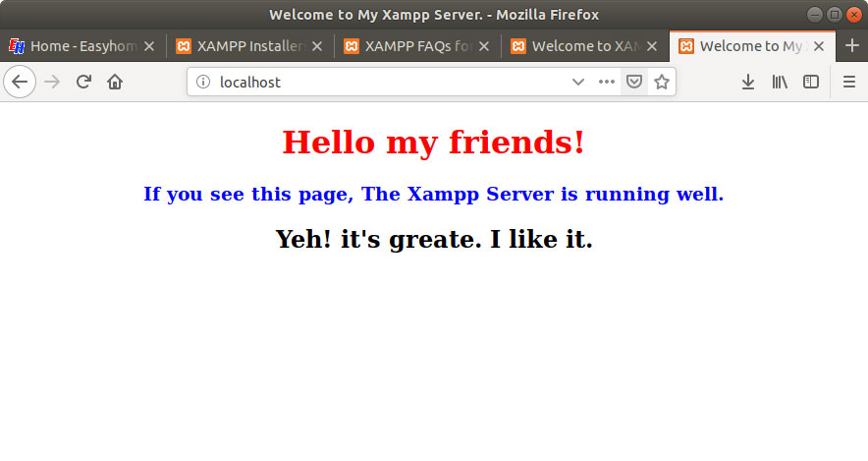
Task: Close the Home - Easyhom tab
Action: point(149,46)
